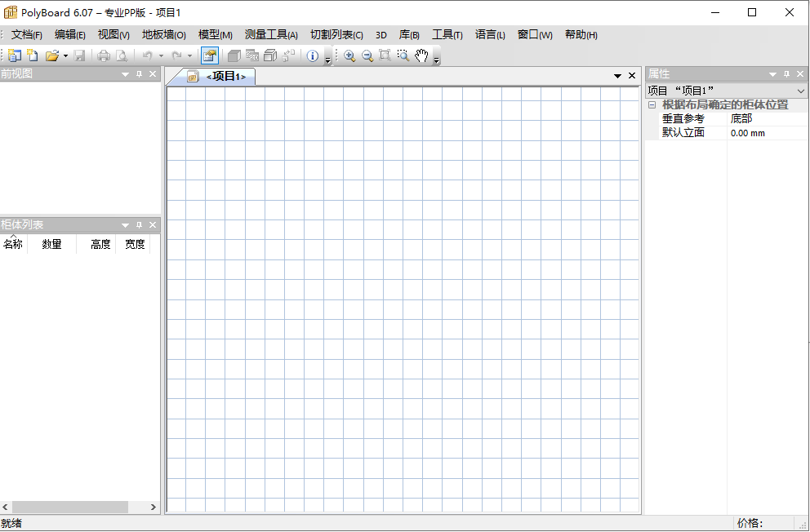Open the 柜体列表 panel options dropdown
810x532 pixels.
[125, 225]
